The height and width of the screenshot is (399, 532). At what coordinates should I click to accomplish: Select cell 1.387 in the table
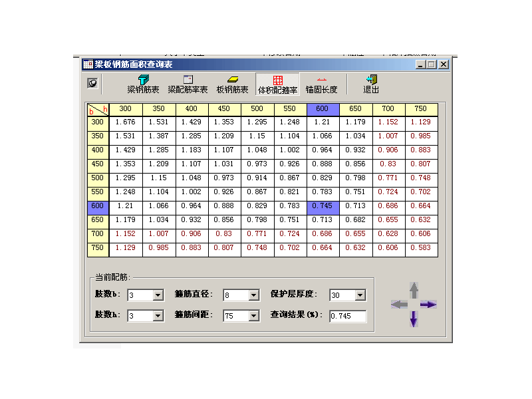159,137
